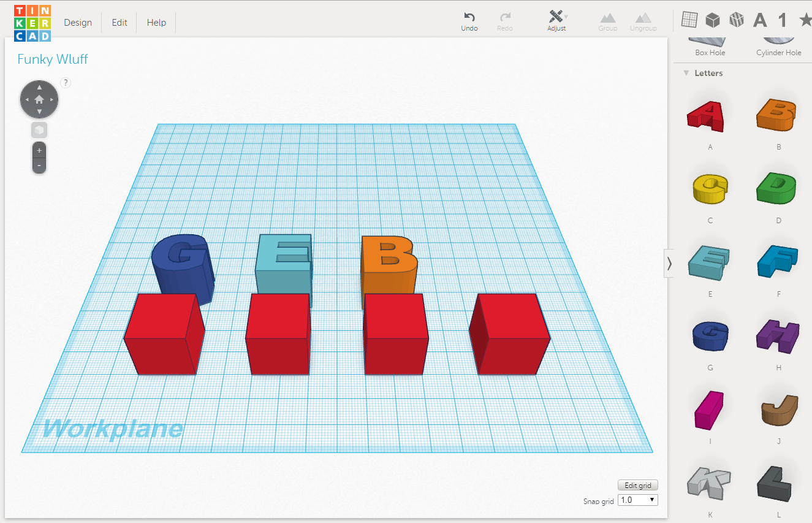Screen dimensions: 812x523
Task: Collapse the Letters section in the shapes panel
Action: coord(686,72)
